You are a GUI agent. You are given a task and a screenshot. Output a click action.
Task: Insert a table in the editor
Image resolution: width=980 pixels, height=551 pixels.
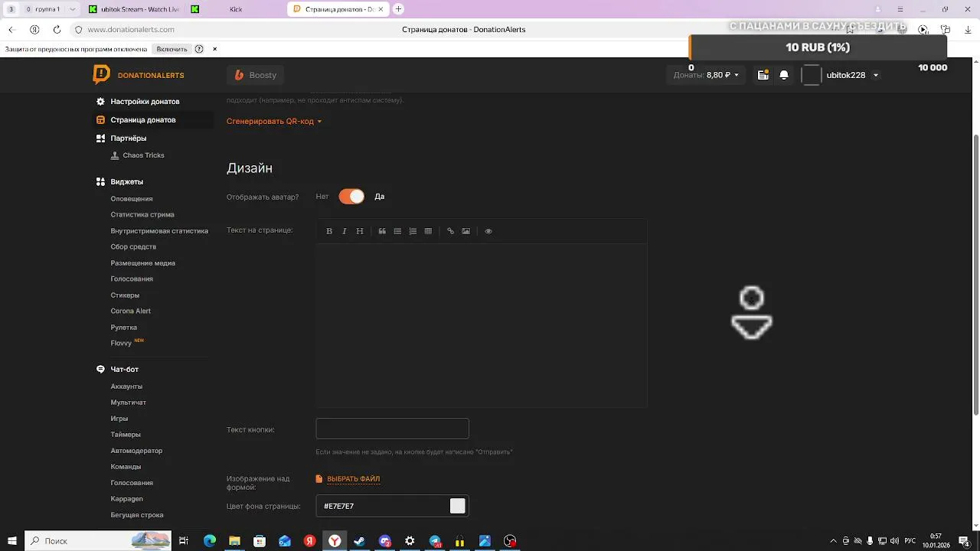coord(428,231)
